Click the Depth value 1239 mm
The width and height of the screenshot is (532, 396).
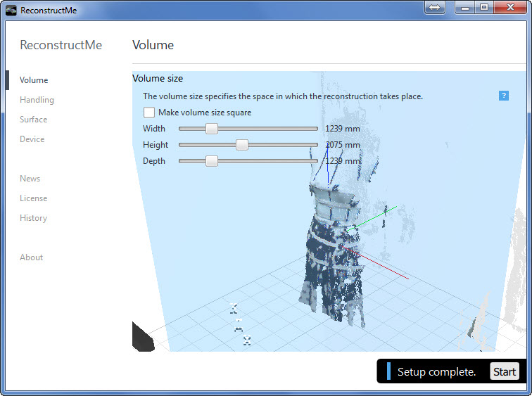(342, 161)
